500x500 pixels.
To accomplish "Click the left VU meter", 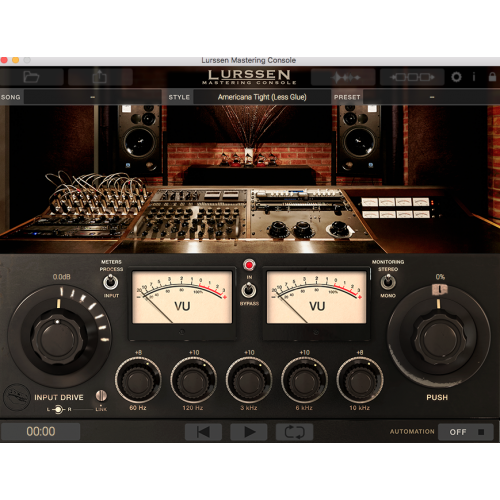I will pos(182,297).
